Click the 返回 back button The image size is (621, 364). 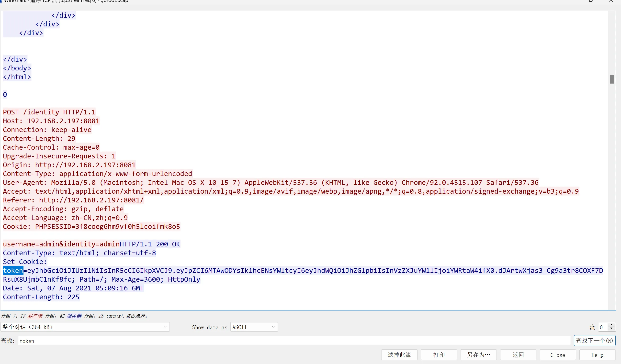click(518, 355)
